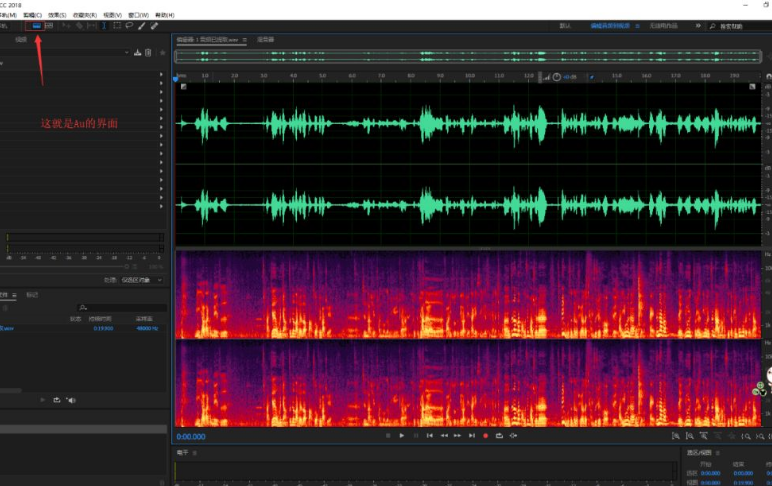Save the effects rack preset icon

tap(137, 53)
